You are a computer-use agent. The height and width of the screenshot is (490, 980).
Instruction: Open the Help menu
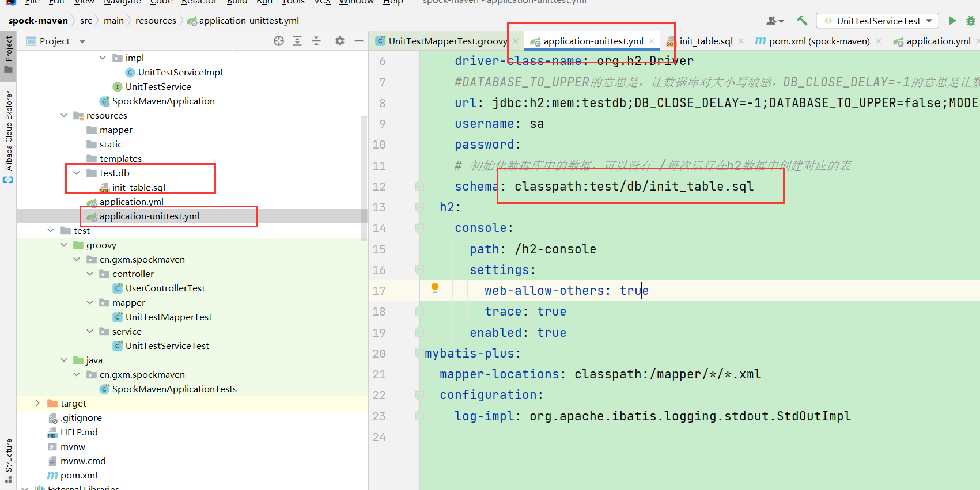click(393, 2)
